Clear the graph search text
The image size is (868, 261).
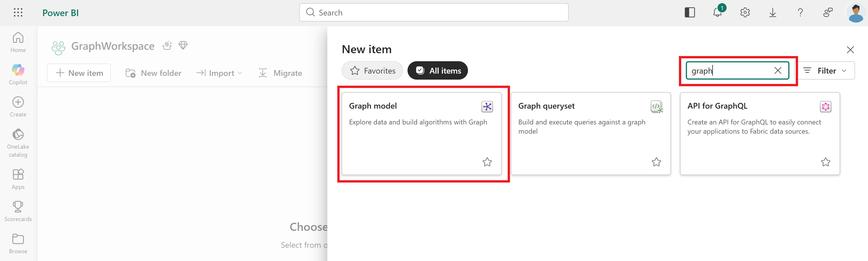tap(778, 71)
